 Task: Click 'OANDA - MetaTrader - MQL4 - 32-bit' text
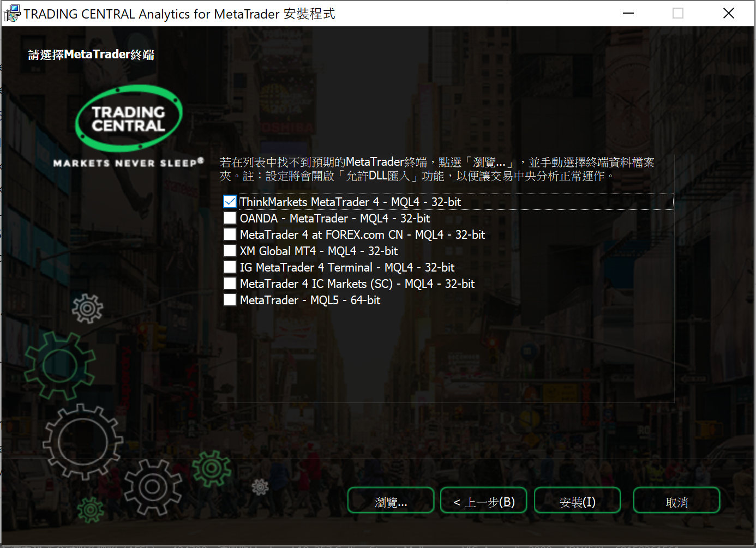pyautogui.click(x=335, y=218)
